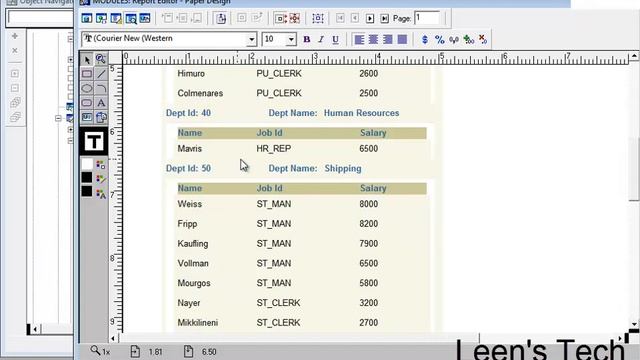Click the Select Parent Frame icon
The image size is (640, 360).
[x=318, y=18]
